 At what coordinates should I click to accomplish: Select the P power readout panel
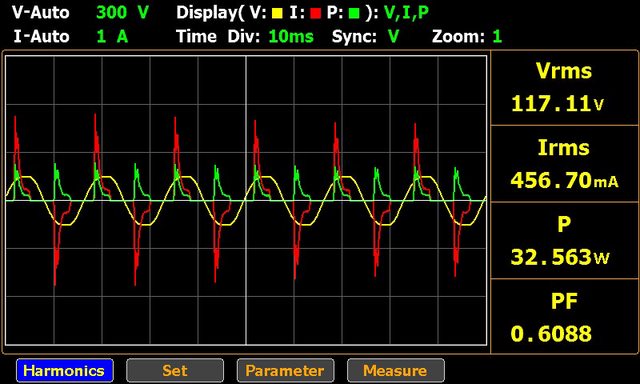click(x=564, y=240)
